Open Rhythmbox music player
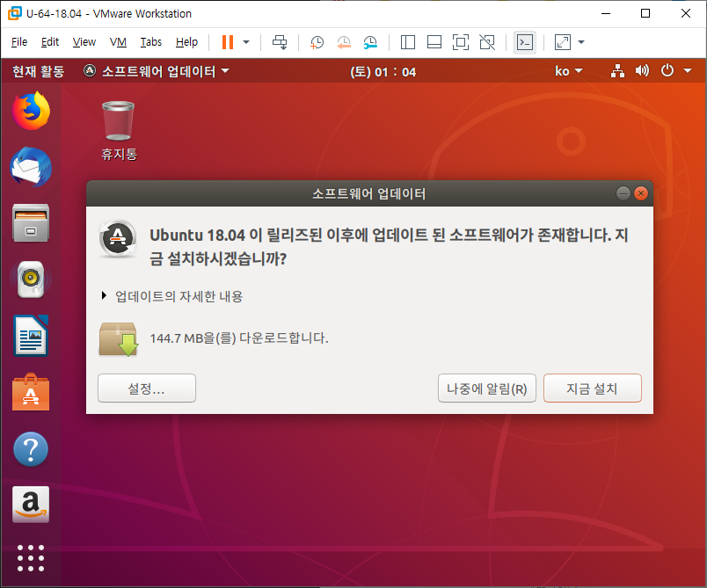Screen dimensions: 707x588 coord(31,279)
